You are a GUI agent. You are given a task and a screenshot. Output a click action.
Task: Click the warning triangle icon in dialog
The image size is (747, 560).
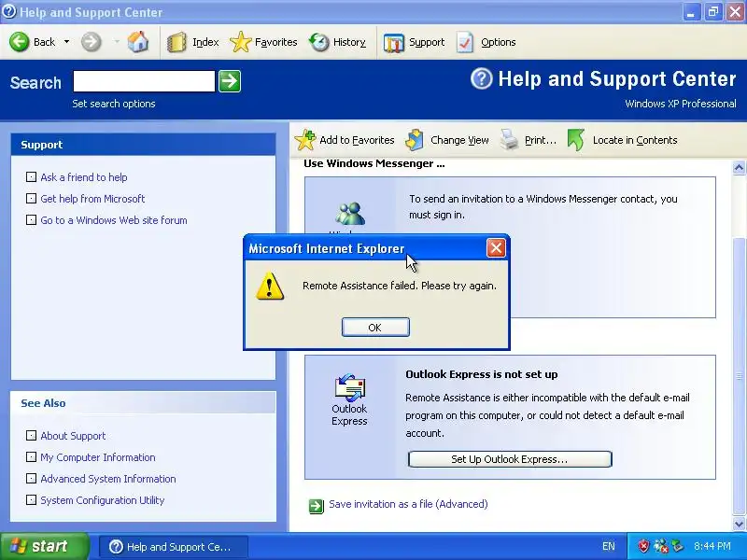270,286
